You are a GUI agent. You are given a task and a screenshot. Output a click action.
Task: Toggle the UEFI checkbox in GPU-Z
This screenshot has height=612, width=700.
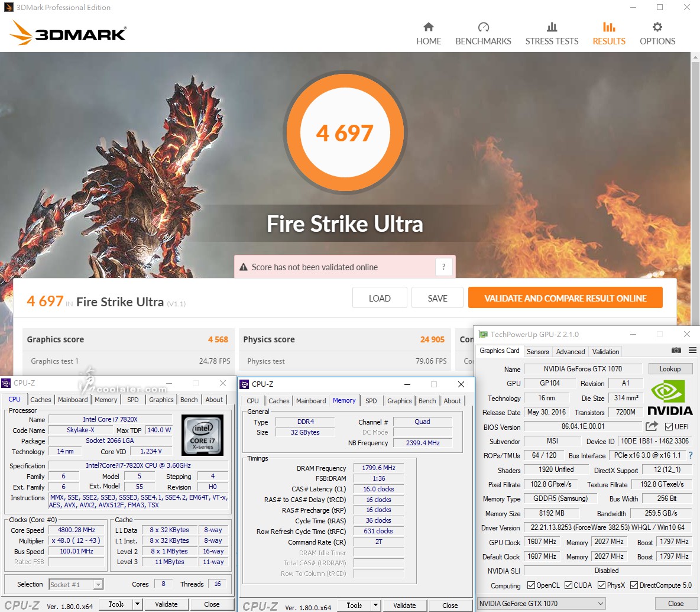coord(669,427)
